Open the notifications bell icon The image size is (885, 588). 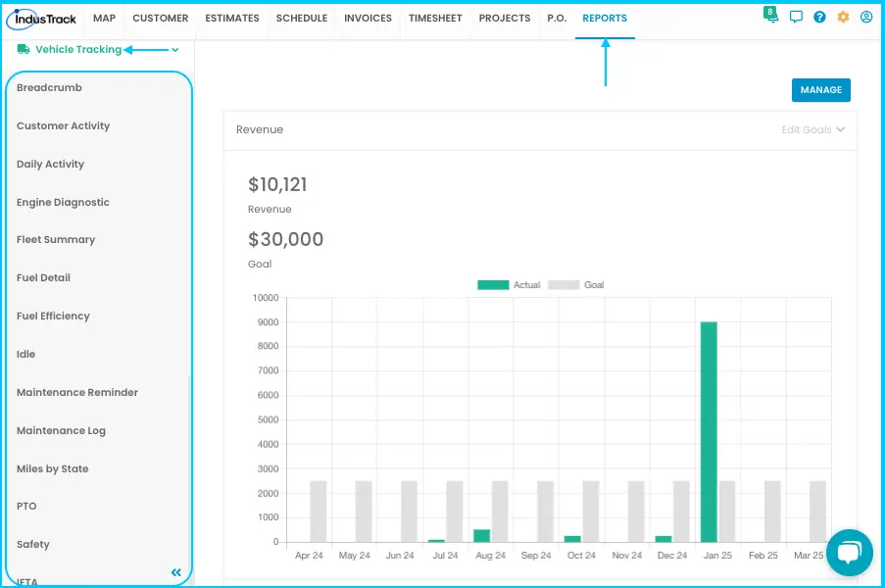[x=770, y=15]
